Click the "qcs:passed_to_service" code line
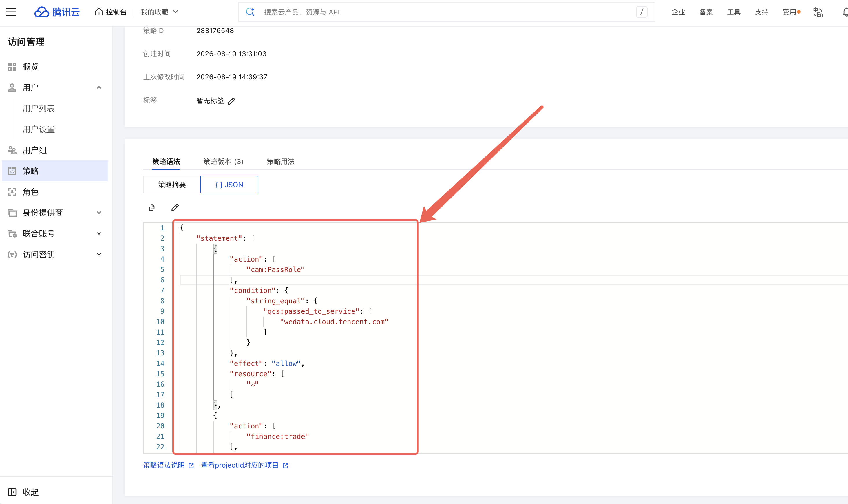848x504 pixels. coord(317,311)
